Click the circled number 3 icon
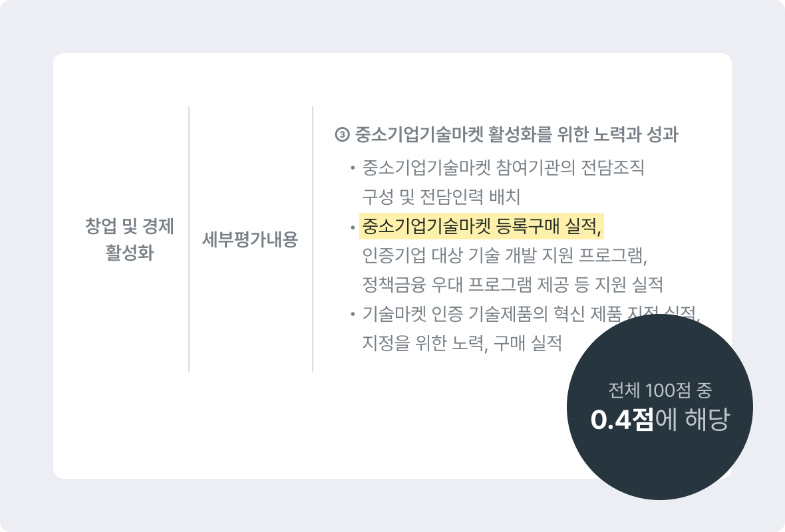 tap(342, 134)
